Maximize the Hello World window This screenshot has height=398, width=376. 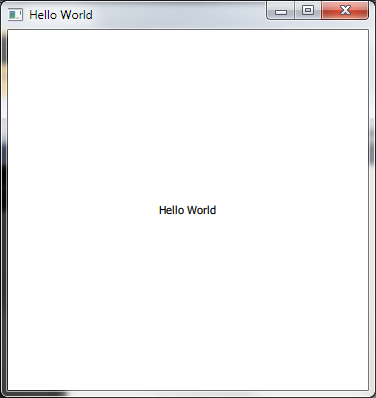[308, 11]
